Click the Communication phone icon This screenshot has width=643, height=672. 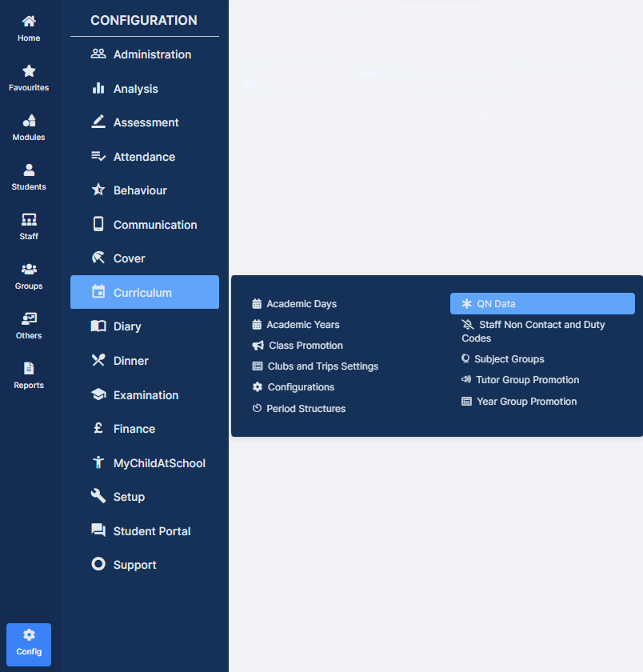click(x=98, y=224)
